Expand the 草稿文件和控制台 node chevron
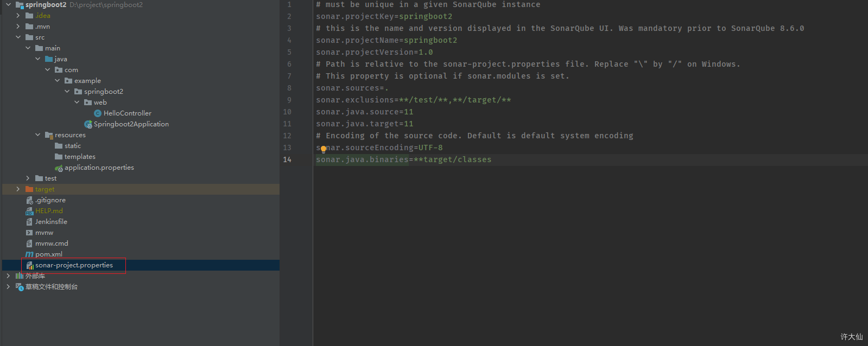 (x=9, y=287)
